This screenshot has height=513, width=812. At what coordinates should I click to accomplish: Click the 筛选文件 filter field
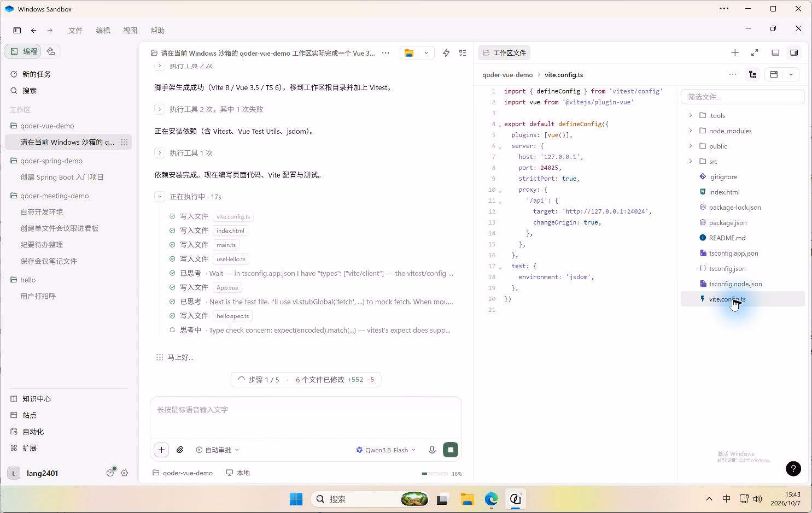[x=742, y=97]
